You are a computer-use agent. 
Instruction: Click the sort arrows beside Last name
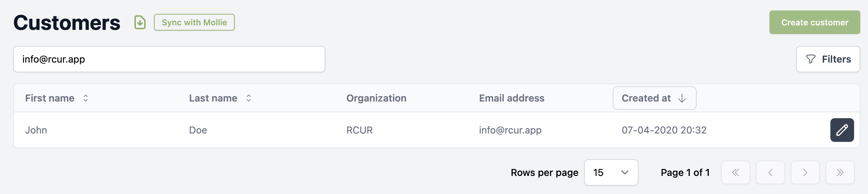[x=249, y=98]
